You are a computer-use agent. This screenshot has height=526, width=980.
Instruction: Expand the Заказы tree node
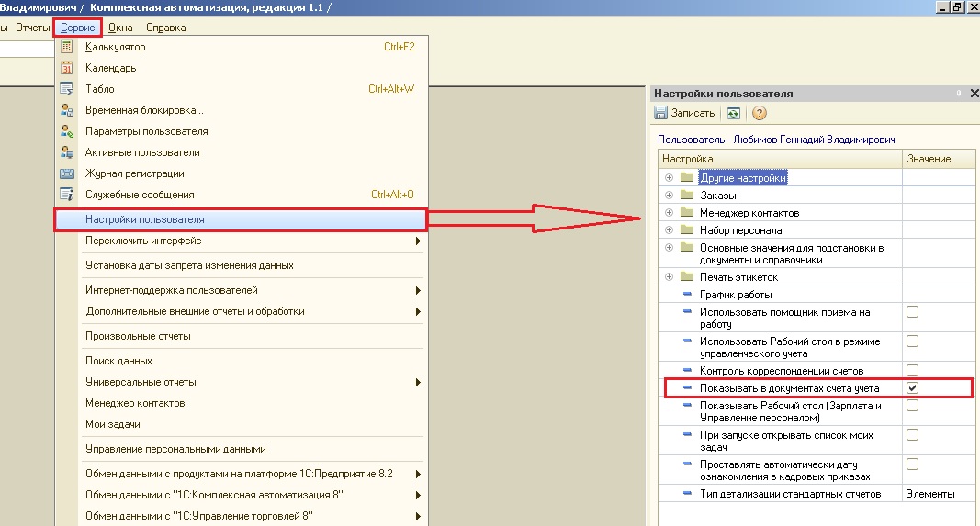[x=669, y=195]
